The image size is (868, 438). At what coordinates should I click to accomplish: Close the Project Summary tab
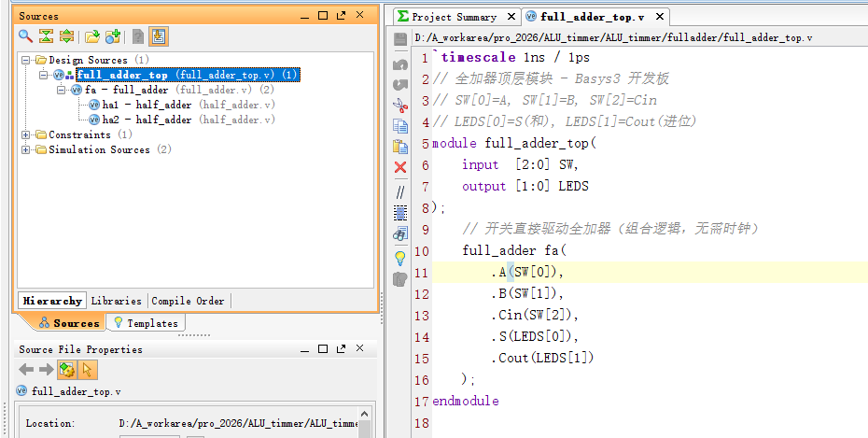[x=511, y=17]
